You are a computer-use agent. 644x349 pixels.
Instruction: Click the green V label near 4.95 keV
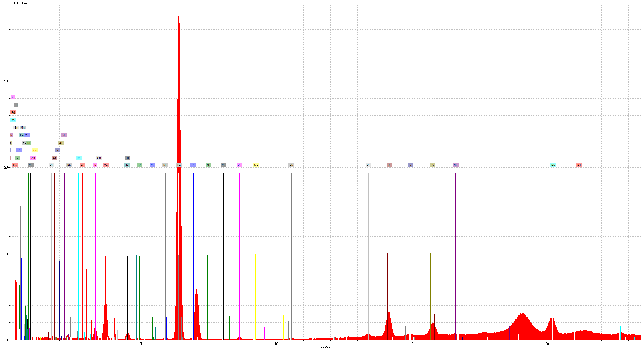(140, 165)
